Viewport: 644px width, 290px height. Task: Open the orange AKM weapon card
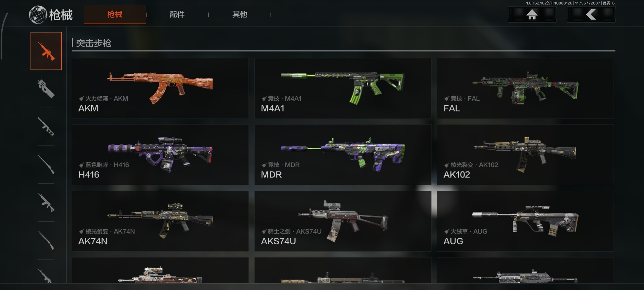coord(160,88)
